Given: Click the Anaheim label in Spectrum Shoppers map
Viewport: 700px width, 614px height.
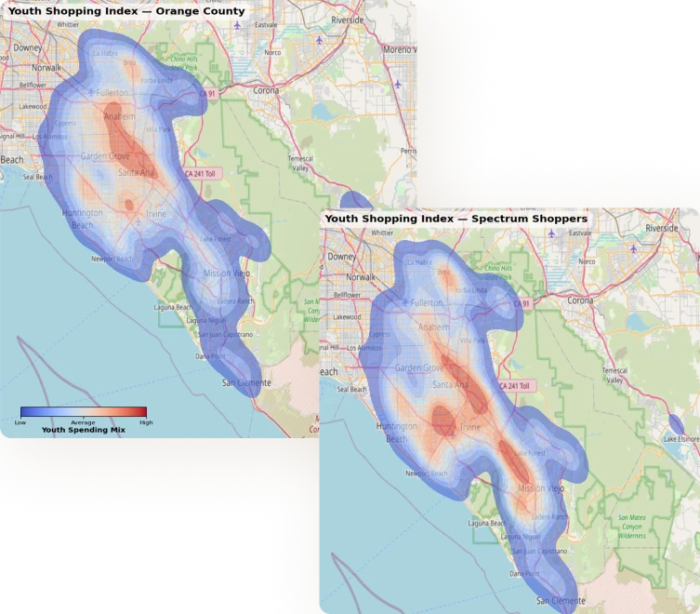Looking at the screenshot, I should (434, 327).
